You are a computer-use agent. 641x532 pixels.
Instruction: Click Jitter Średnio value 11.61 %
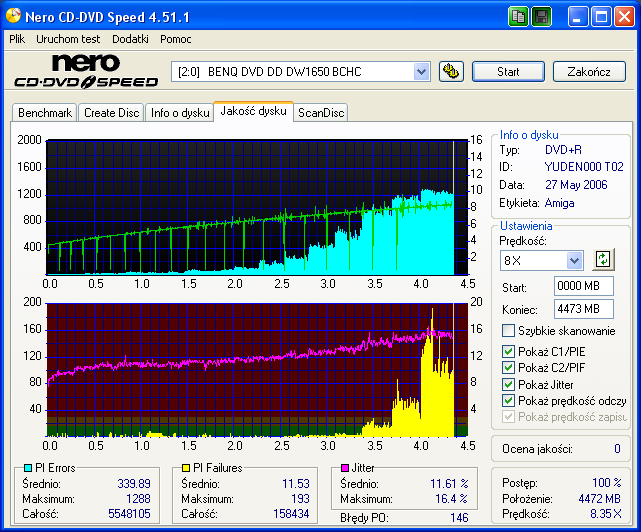(x=449, y=484)
